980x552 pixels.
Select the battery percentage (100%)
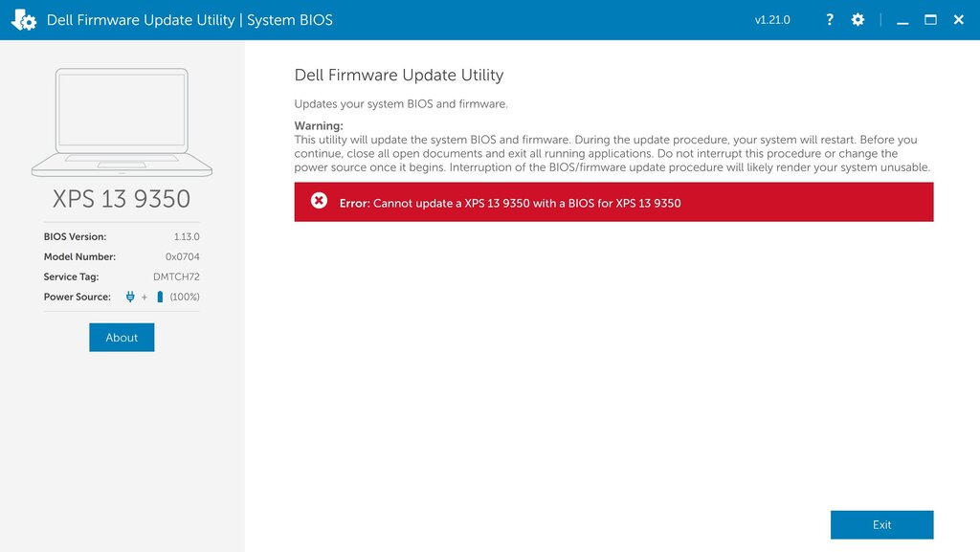pyautogui.click(x=185, y=297)
